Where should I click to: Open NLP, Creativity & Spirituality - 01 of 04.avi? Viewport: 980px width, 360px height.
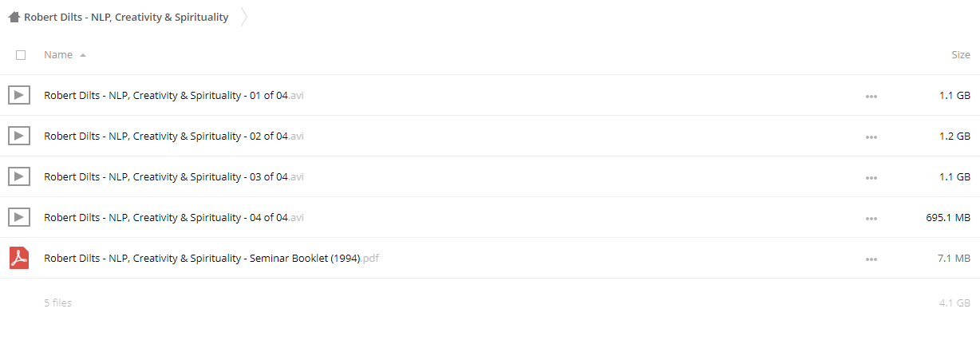click(x=174, y=95)
